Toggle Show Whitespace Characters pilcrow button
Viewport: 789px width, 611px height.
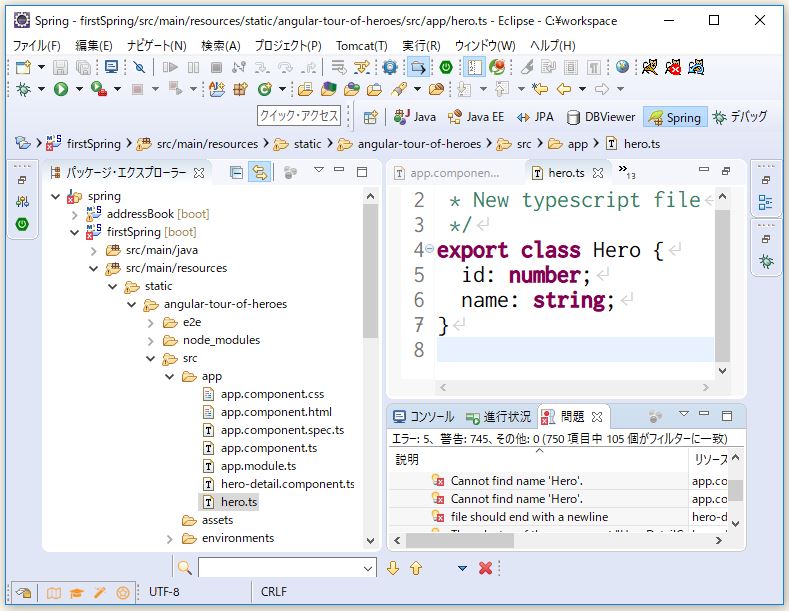[594, 67]
